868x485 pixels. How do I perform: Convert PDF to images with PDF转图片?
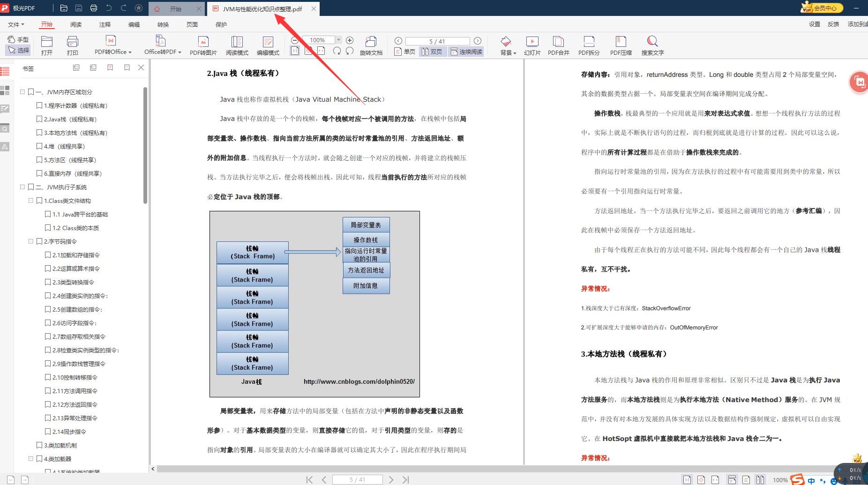(203, 45)
